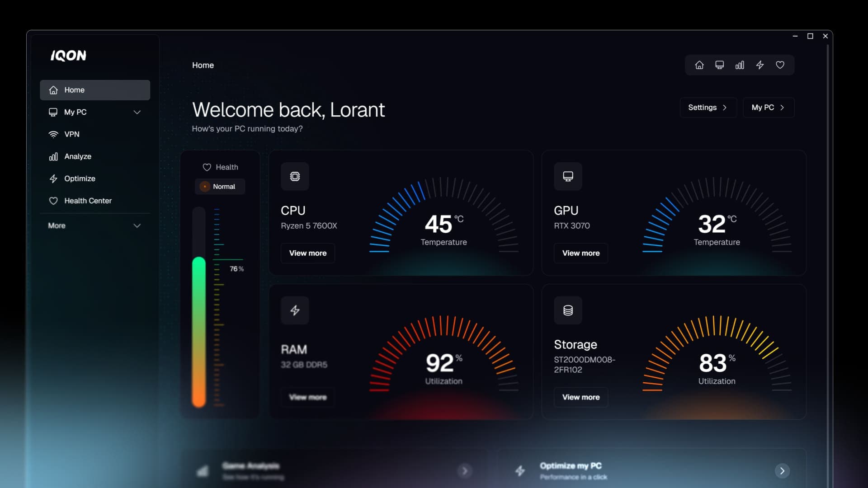Click the lightning bolt icon in top toolbar
Image resolution: width=868 pixels, height=488 pixels.
pos(760,65)
